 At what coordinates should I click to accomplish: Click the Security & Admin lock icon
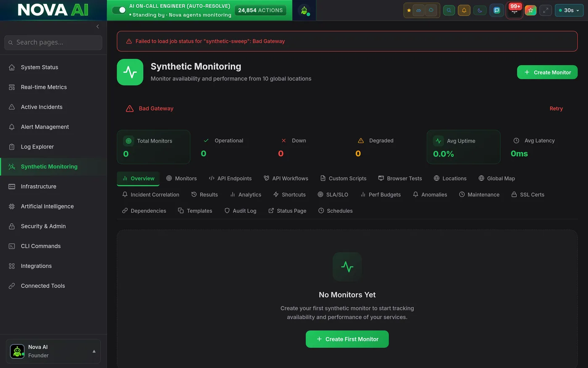click(x=12, y=226)
